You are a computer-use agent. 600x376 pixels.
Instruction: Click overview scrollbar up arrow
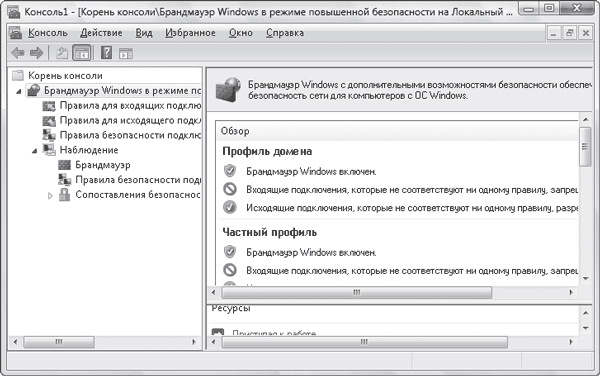pos(585,120)
